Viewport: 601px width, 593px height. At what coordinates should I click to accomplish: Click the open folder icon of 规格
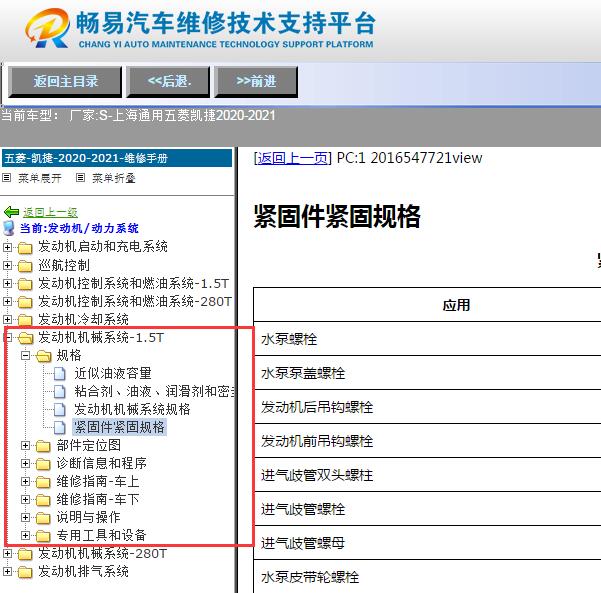[44, 356]
